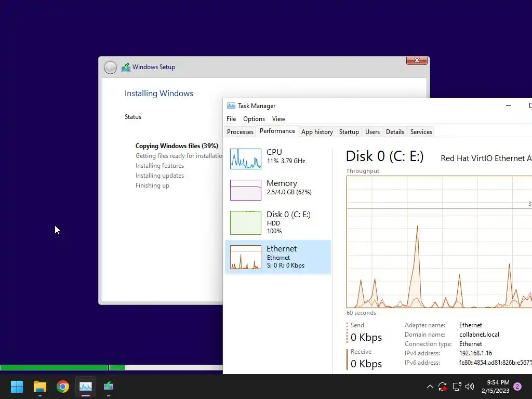532x399 pixels.
Task: Click the Installing features step
Action: click(x=159, y=166)
